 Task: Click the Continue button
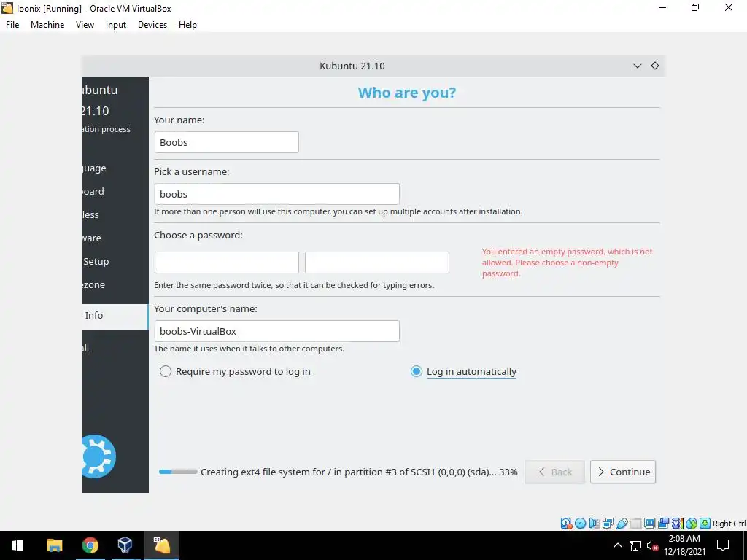point(623,472)
